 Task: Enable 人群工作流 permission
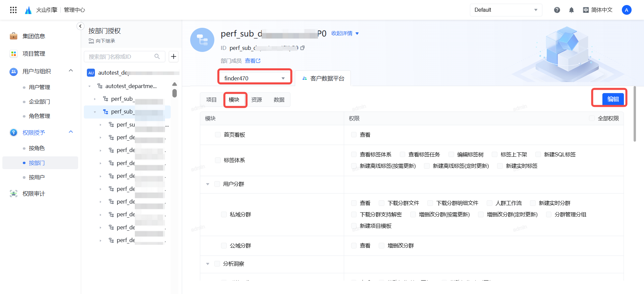click(489, 203)
